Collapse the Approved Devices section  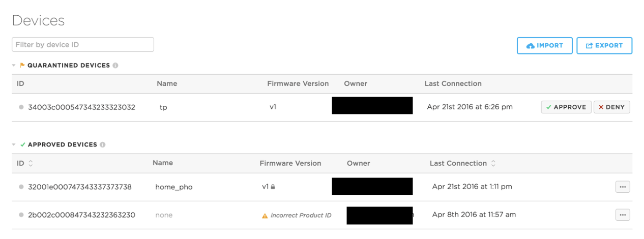pos(14,145)
